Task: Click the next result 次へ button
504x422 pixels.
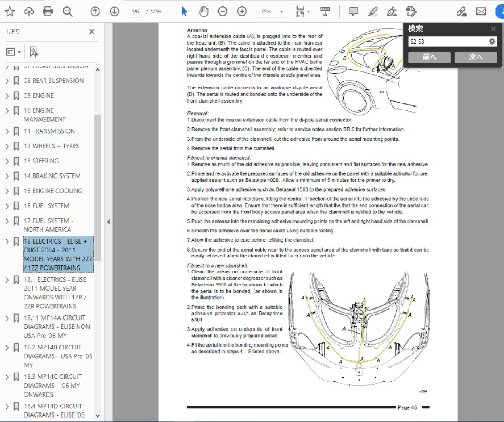Action: tap(476, 57)
